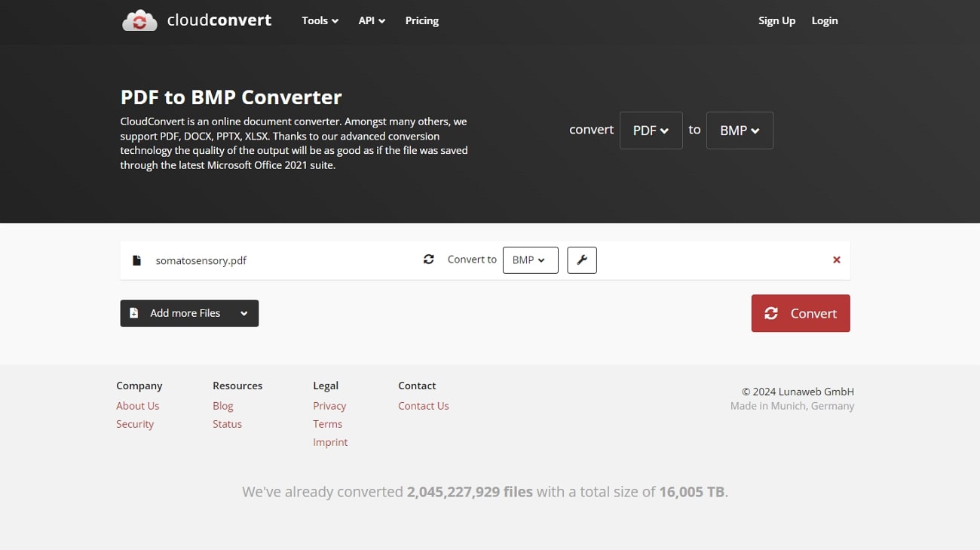980x550 pixels.
Task: Open the Status link
Action: (227, 424)
